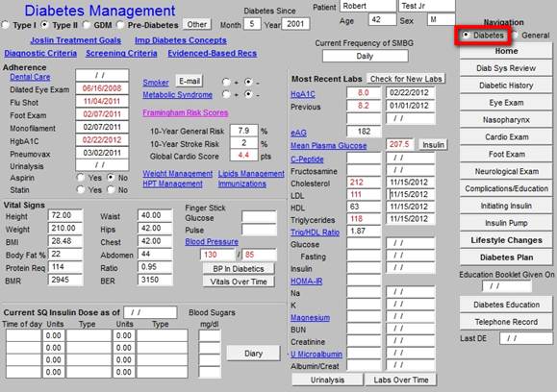This screenshot has width=557, height=392.
Task: Select the Type I diabetes radio button
Action: [x=6, y=25]
